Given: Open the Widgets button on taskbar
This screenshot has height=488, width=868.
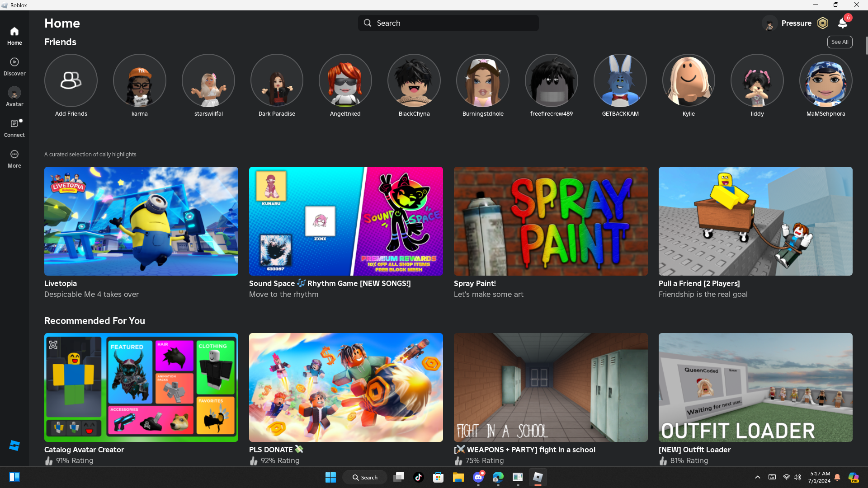Looking at the screenshot, I should tap(14, 477).
